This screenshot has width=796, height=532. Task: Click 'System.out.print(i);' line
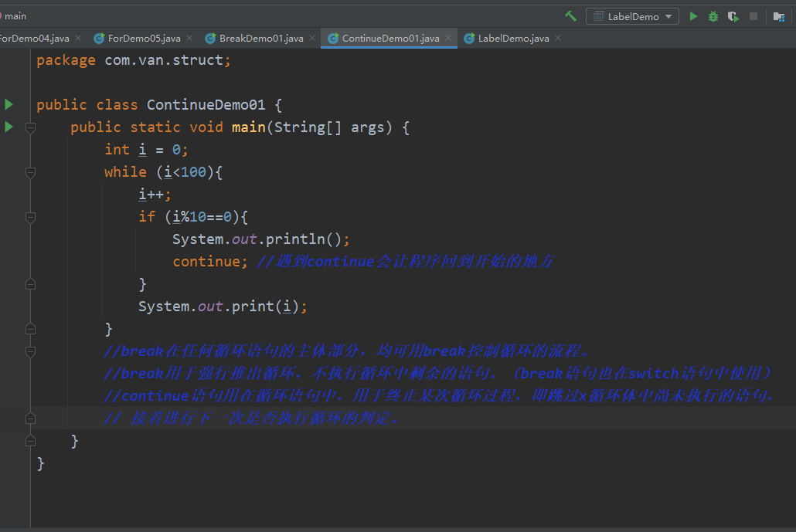click(x=223, y=307)
